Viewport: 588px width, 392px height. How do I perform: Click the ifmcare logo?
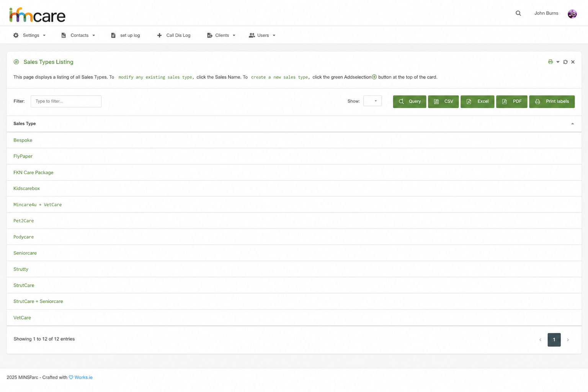click(37, 15)
